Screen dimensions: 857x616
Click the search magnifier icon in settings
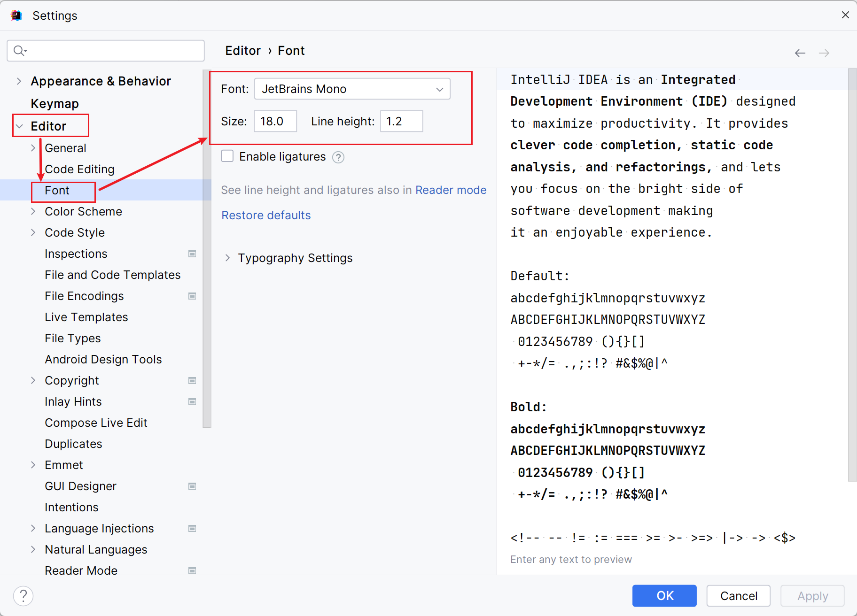(x=20, y=50)
